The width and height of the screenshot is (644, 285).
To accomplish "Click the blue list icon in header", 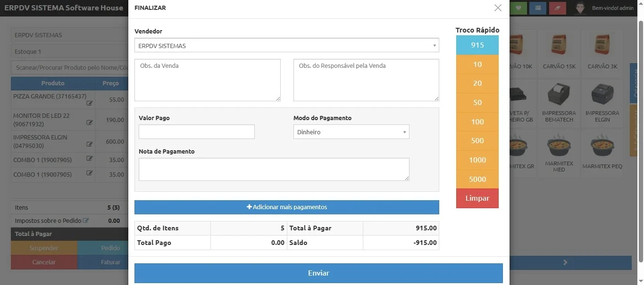I will (x=538, y=8).
